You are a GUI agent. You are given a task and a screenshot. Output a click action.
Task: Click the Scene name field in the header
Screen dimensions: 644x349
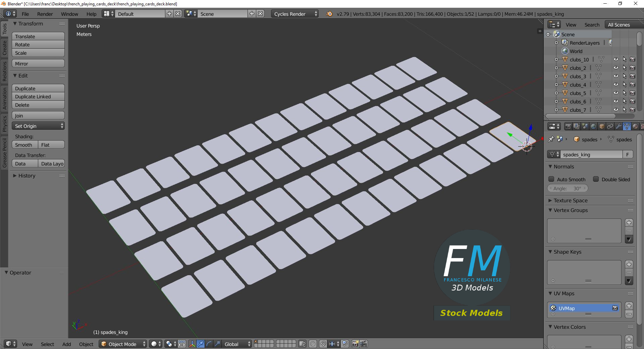pyautogui.click(x=223, y=14)
